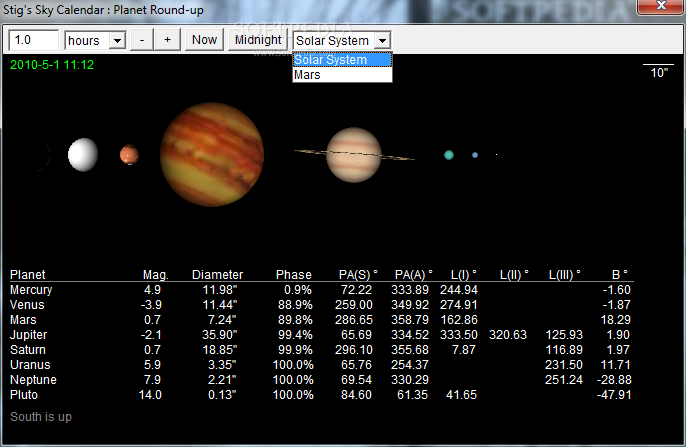Click the small blue Neptune disc
The width and height of the screenshot is (686, 447).
pyautogui.click(x=475, y=155)
